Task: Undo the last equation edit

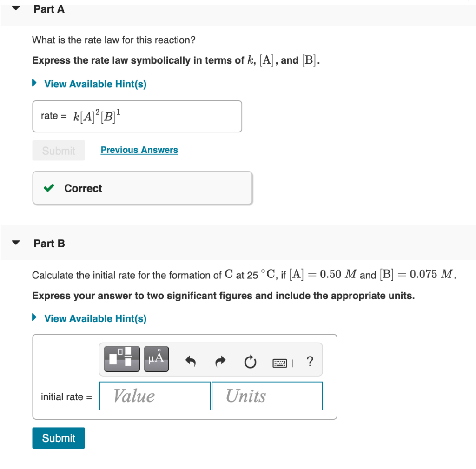Action: pos(190,361)
